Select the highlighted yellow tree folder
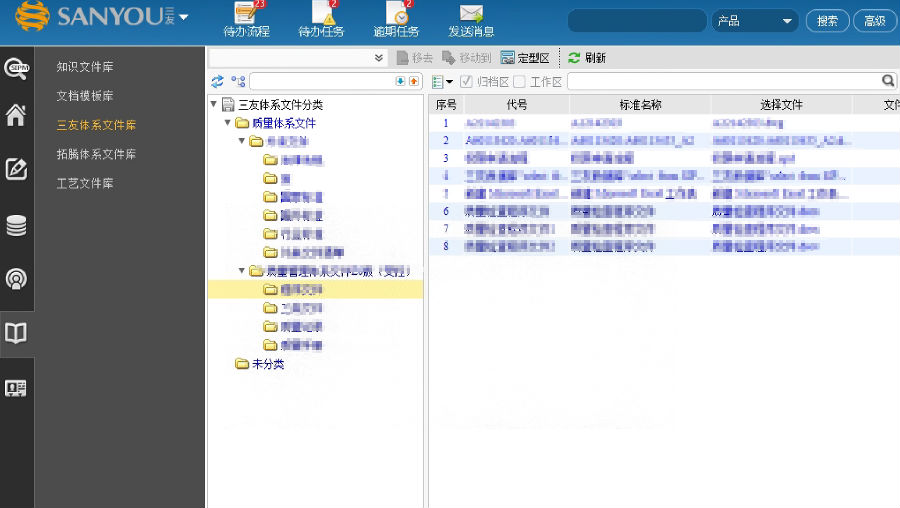900x508 pixels. pos(315,290)
